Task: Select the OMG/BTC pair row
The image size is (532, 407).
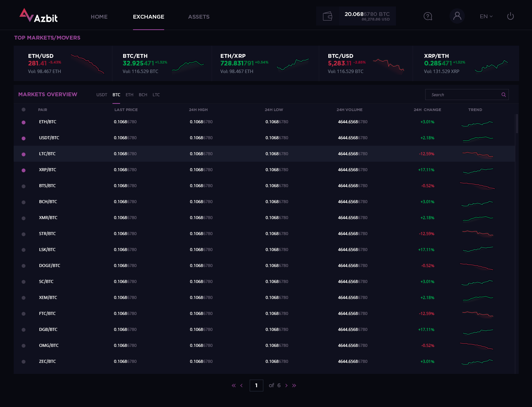Action: click(264, 345)
